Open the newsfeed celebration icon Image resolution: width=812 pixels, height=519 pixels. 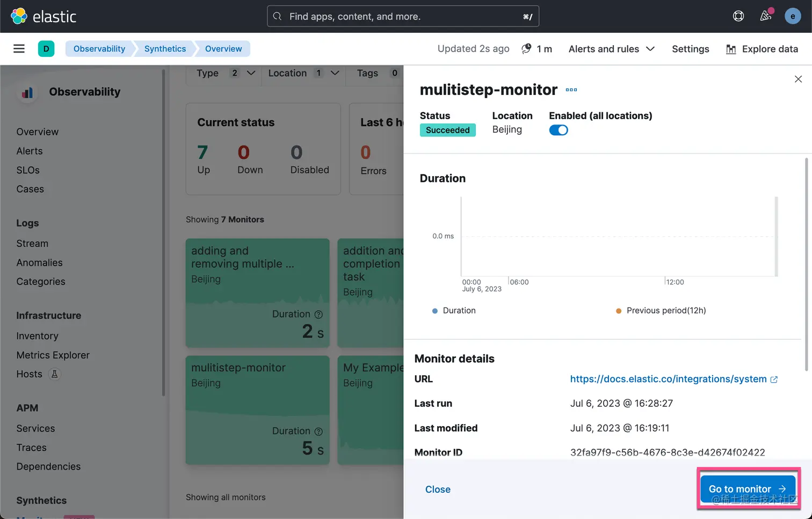[766, 16]
